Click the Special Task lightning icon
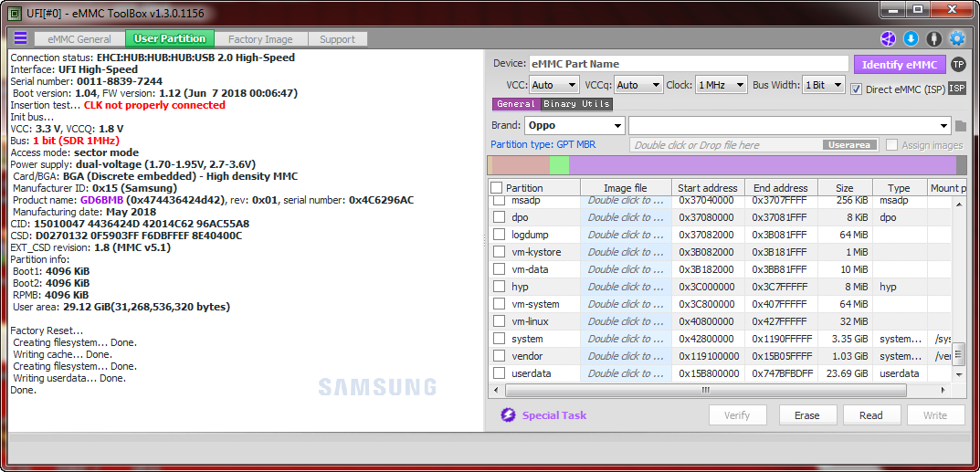The height and width of the screenshot is (472, 980). click(x=508, y=415)
